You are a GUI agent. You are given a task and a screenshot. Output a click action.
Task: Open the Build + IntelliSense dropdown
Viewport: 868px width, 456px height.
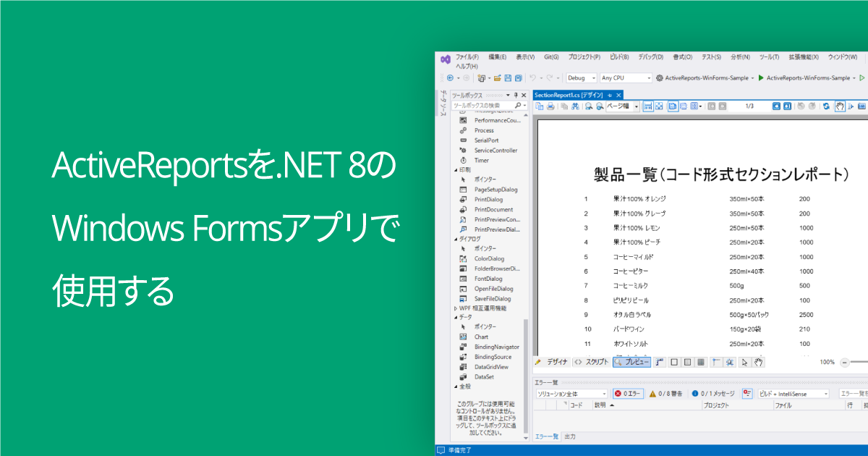click(793, 394)
